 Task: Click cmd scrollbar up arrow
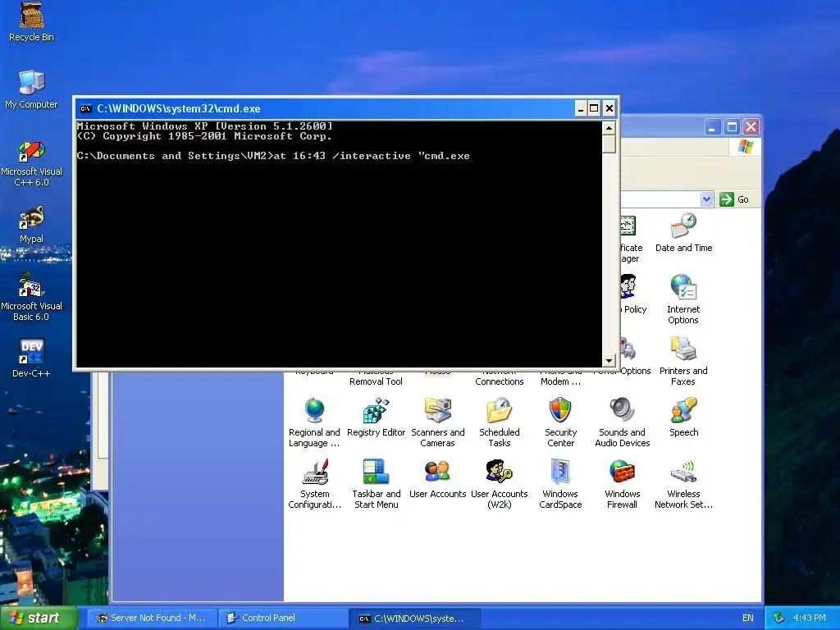pos(609,128)
